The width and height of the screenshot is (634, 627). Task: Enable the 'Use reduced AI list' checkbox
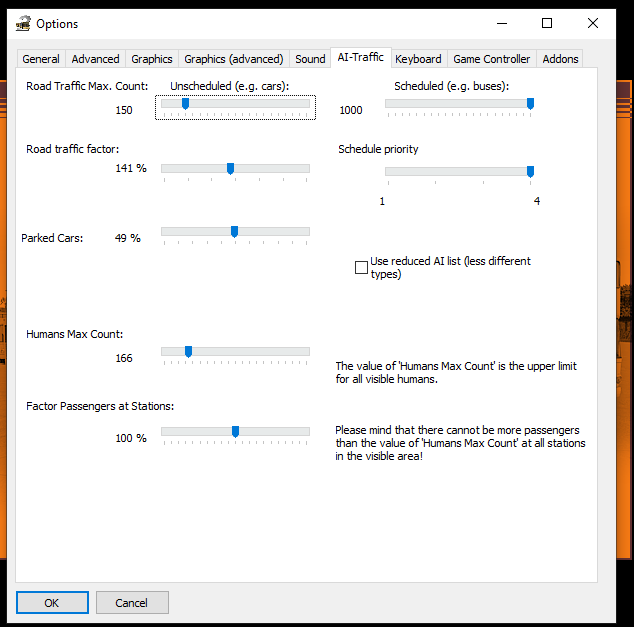coord(361,267)
